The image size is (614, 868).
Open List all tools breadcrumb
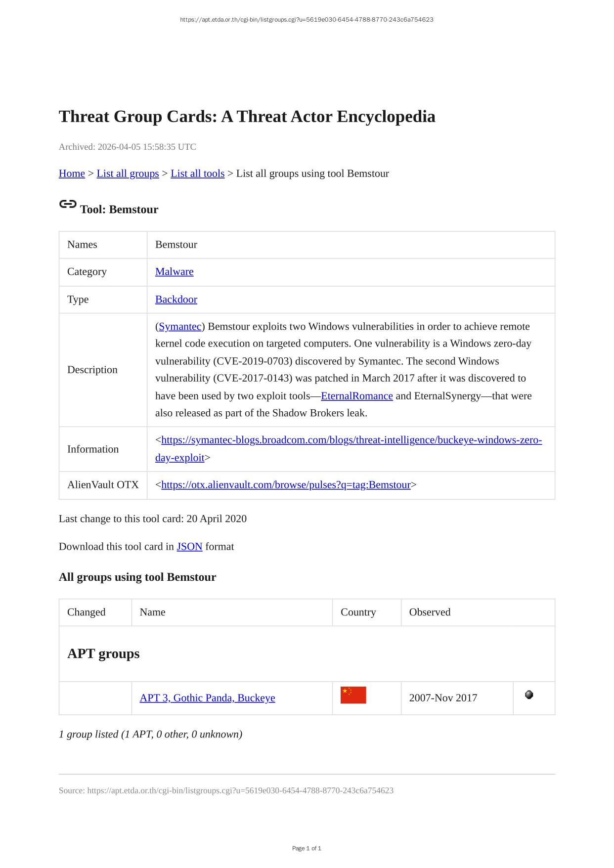[197, 174]
